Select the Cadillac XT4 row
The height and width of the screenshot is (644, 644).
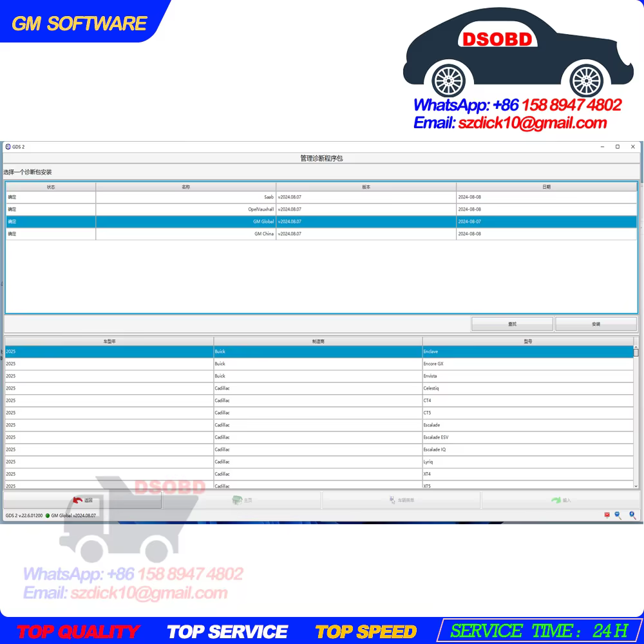coord(319,474)
